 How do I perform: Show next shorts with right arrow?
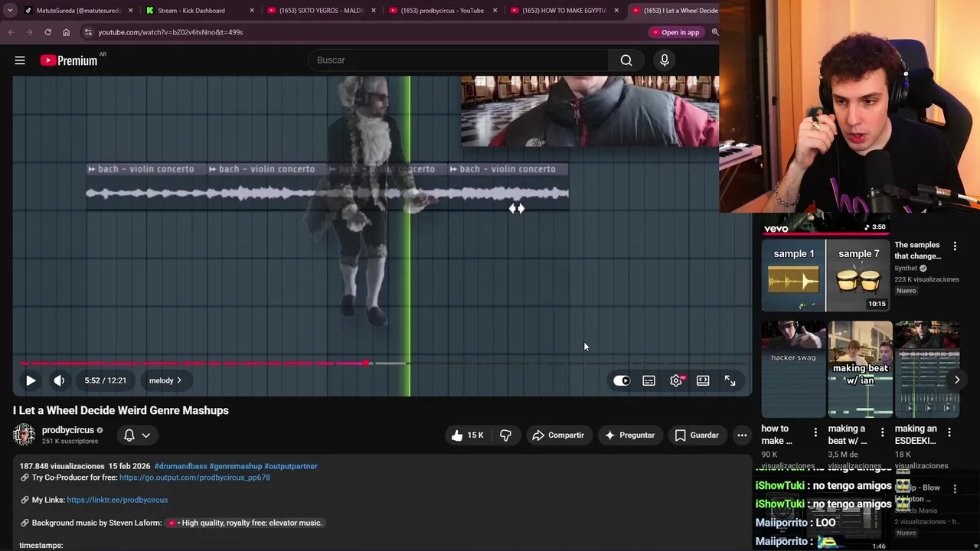956,380
